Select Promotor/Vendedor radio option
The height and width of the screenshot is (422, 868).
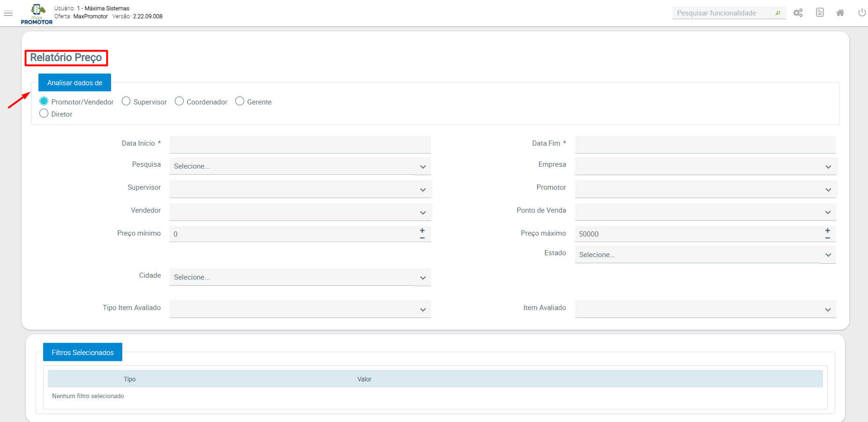coord(44,101)
